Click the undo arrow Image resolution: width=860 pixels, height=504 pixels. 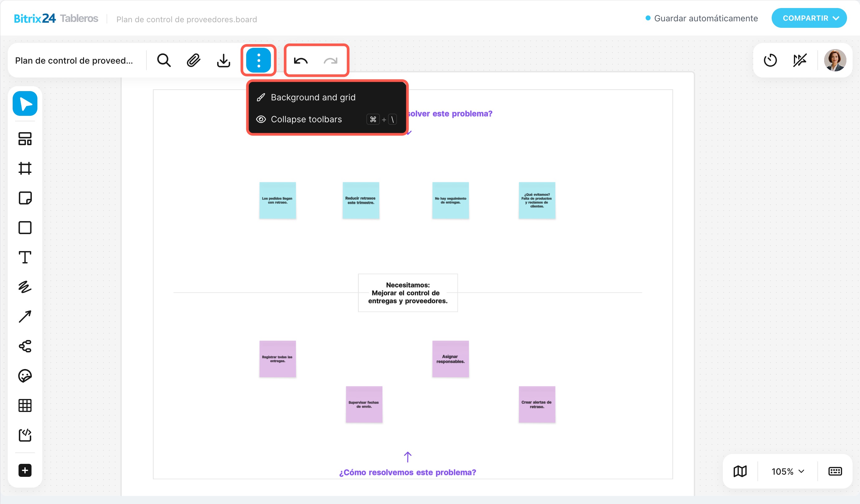301,61
